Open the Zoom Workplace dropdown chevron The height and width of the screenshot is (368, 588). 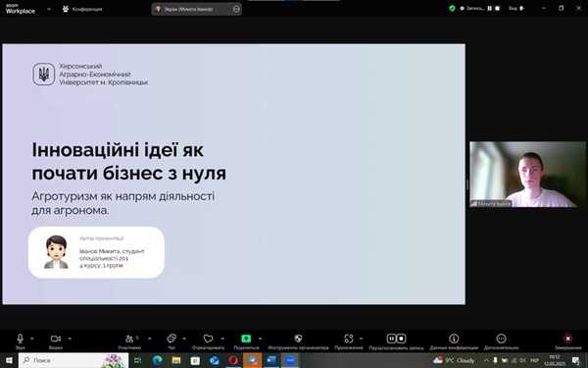pos(49,9)
